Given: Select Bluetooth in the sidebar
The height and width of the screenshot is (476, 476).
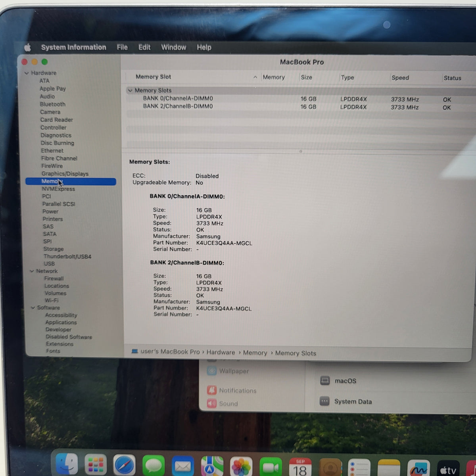Looking at the screenshot, I should coord(53,104).
